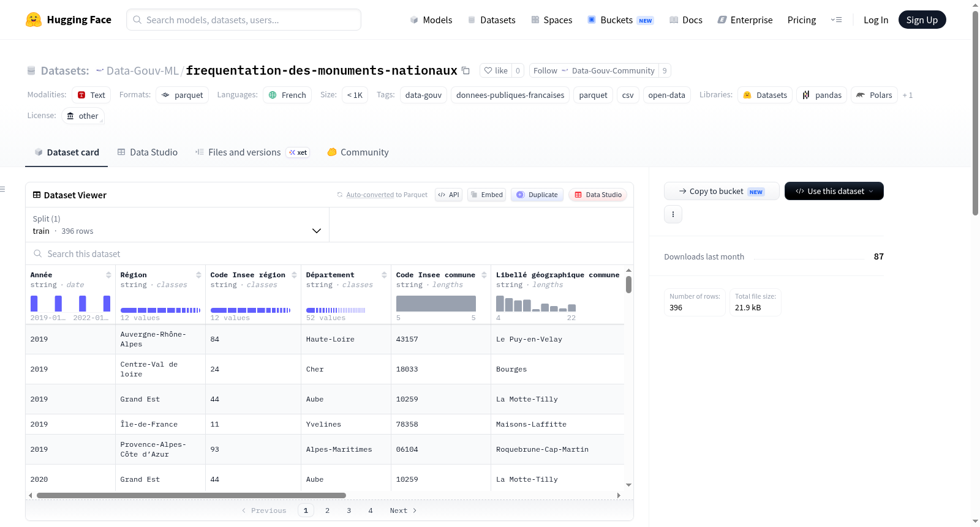Click the Libellé géographique lengths histogram
The image size is (980, 527).
coord(536,304)
